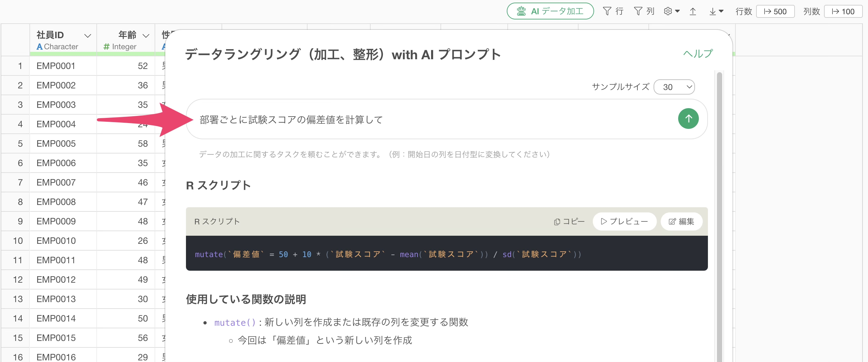
Task: Select the EMP0007 cell
Action: (x=56, y=182)
